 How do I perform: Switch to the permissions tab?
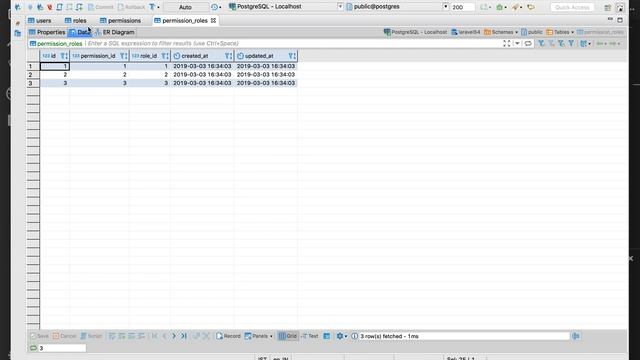point(120,20)
